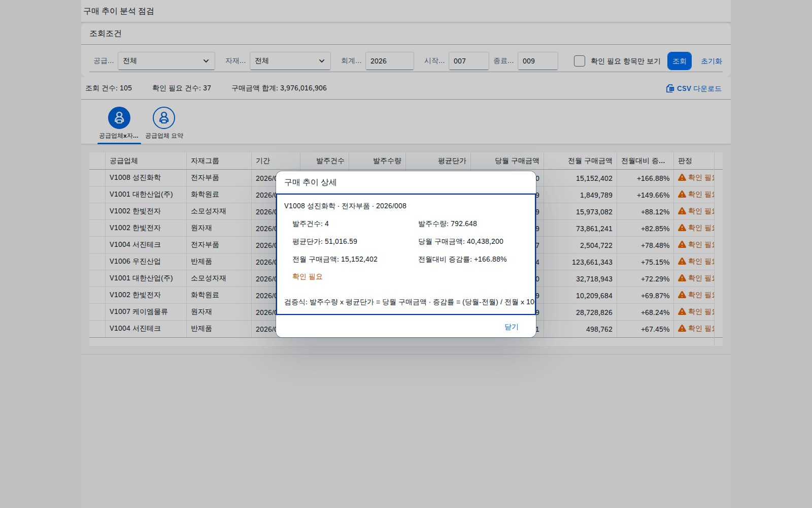Click warning icon in V1001 대한산업(주) 소모성자재 row

[x=682, y=278]
